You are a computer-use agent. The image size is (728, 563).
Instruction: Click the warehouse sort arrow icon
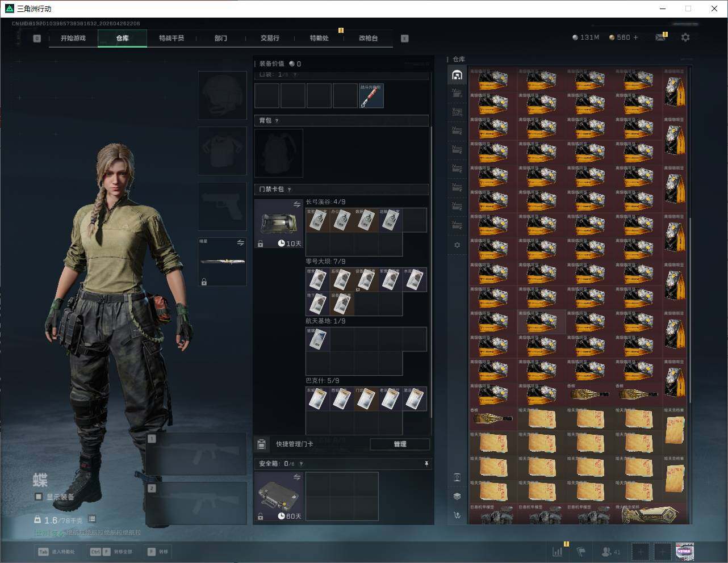pyautogui.click(x=457, y=515)
